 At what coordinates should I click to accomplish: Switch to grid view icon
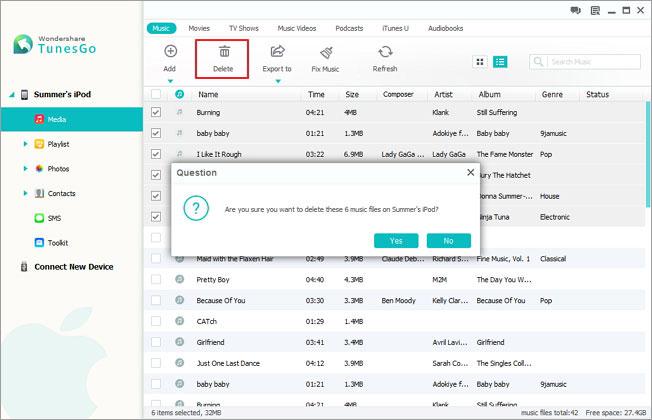(480, 62)
